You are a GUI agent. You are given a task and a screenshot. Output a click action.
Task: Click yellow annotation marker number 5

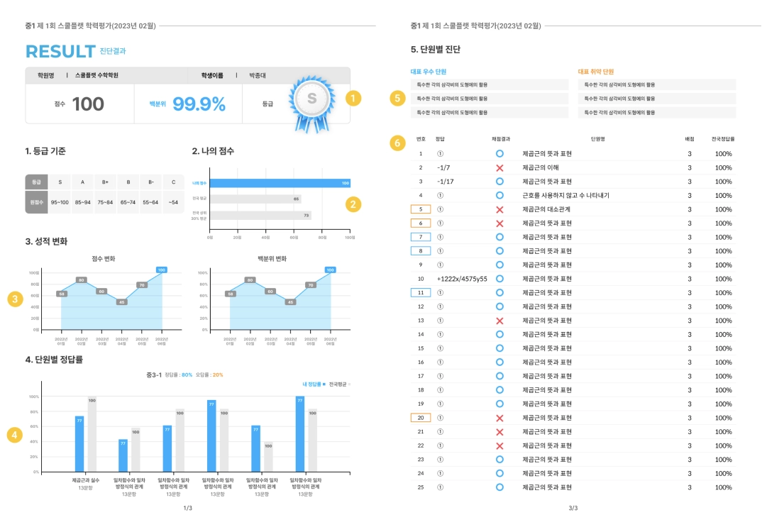(397, 98)
